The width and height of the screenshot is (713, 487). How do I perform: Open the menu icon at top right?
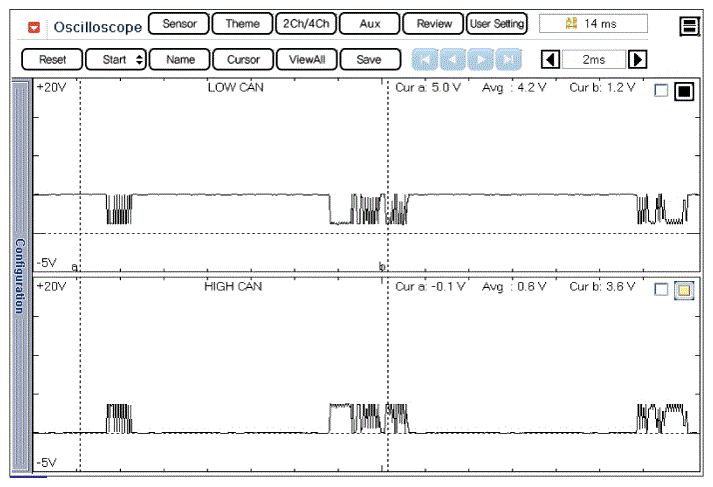[x=689, y=26]
